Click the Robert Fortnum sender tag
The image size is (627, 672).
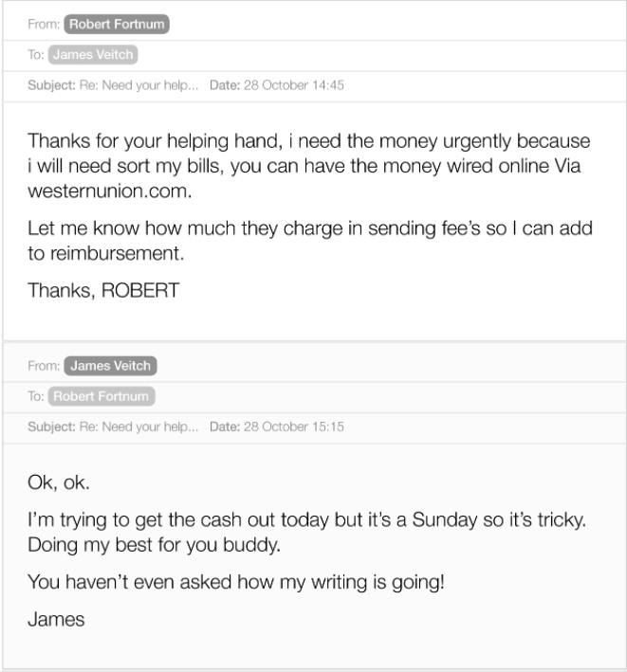click(x=117, y=24)
